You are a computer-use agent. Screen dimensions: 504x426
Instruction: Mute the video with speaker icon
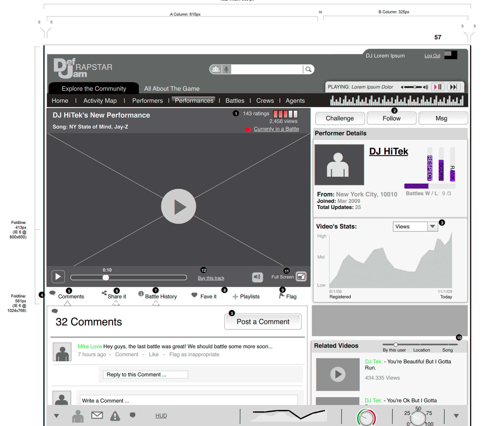(257, 277)
